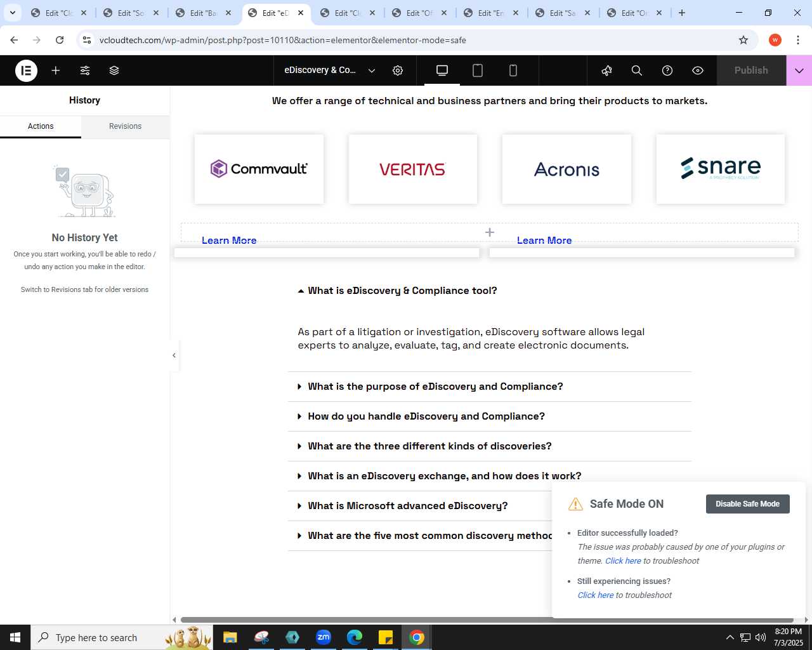
Task: Switch to Desktop responsive view
Action: (x=442, y=70)
